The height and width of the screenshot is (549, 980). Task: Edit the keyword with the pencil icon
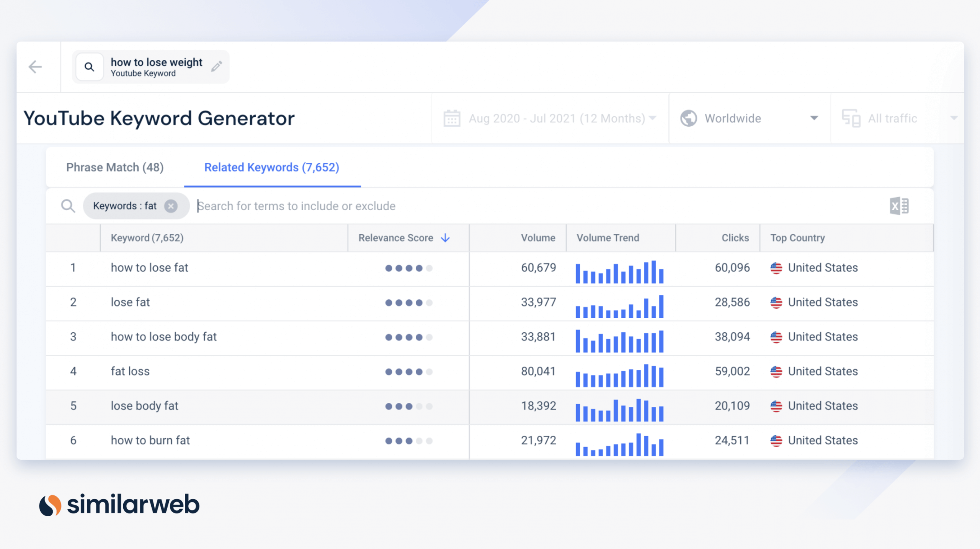point(217,66)
